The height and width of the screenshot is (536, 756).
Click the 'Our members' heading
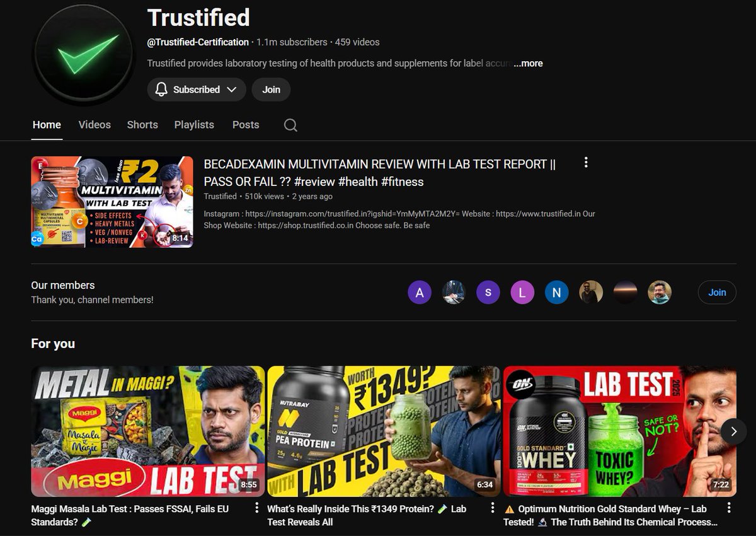point(63,285)
